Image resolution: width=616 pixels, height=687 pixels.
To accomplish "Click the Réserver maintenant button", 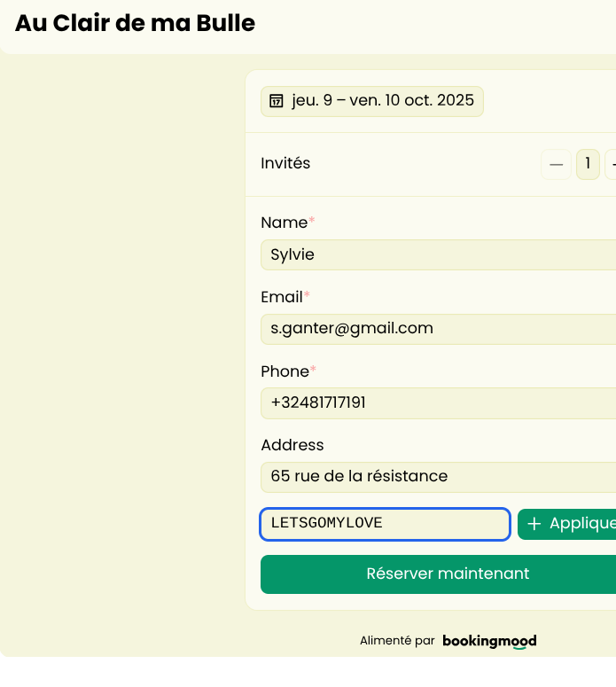I will click(438, 574).
